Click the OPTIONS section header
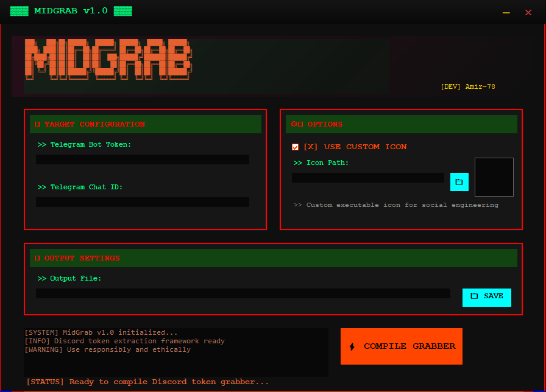The width and height of the screenshot is (546, 392). [x=401, y=124]
